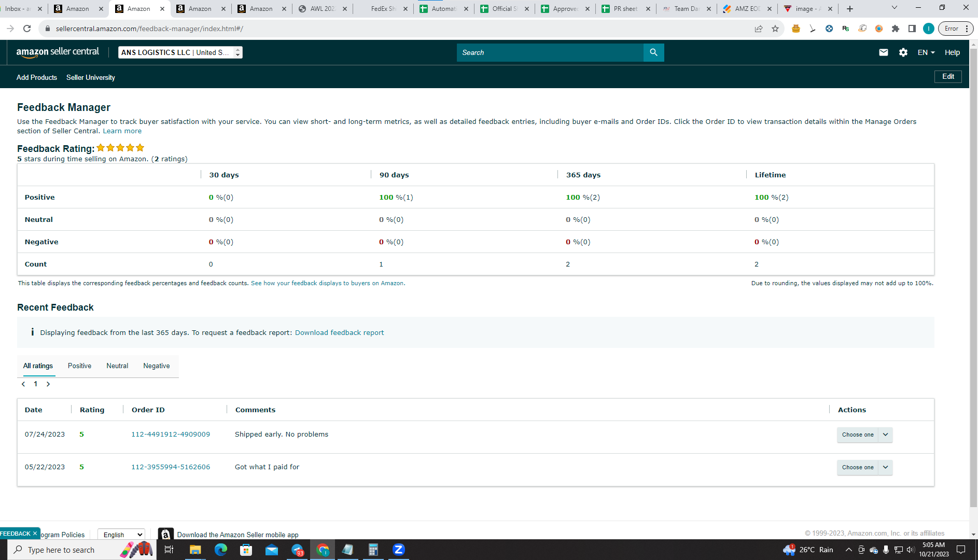Screen dimensions: 978x560
Task: Click the taskbar clock showing 5:05 AM
Action: pyautogui.click(x=934, y=550)
